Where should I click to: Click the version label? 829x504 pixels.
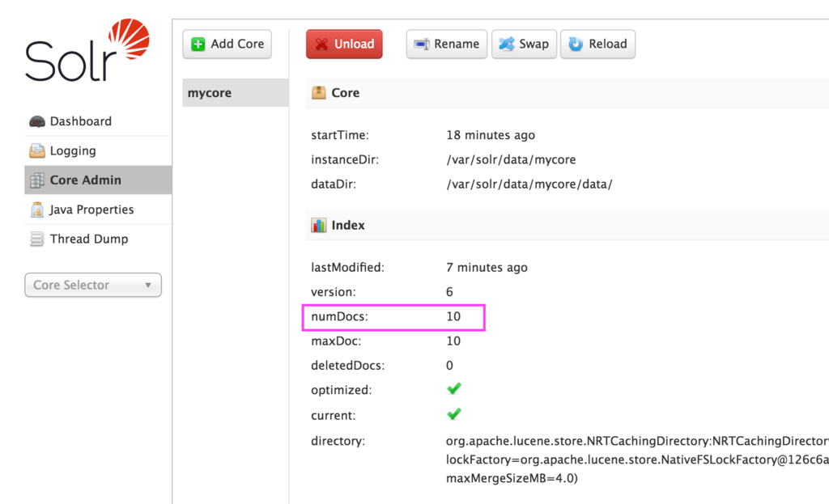click(x=333, y=292)
